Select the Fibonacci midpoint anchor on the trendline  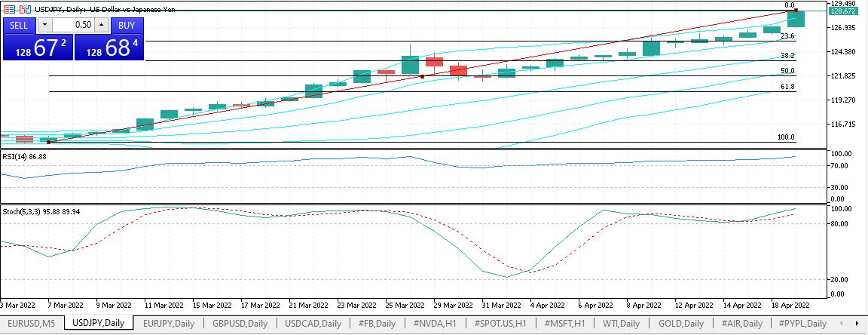tap(423, 76)
